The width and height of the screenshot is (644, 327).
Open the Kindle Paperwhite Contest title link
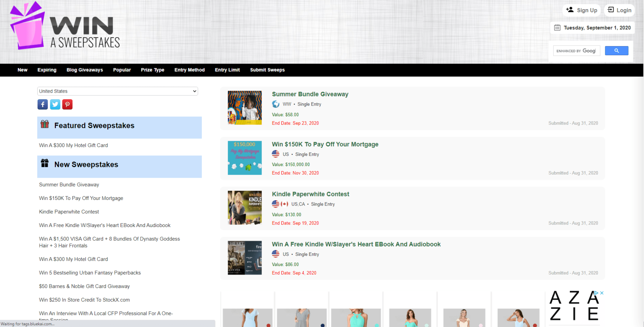(310, 194)
